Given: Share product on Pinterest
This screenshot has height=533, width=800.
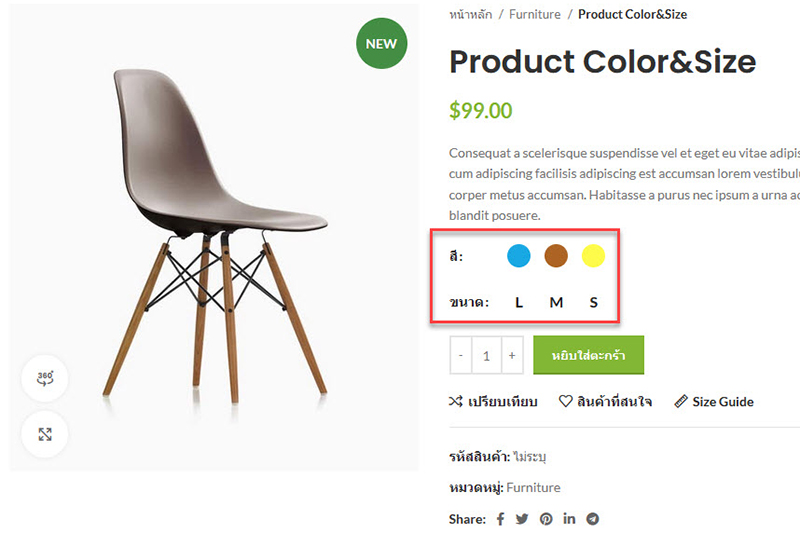Looking at the screenshot, I should [x=546, y=519].
